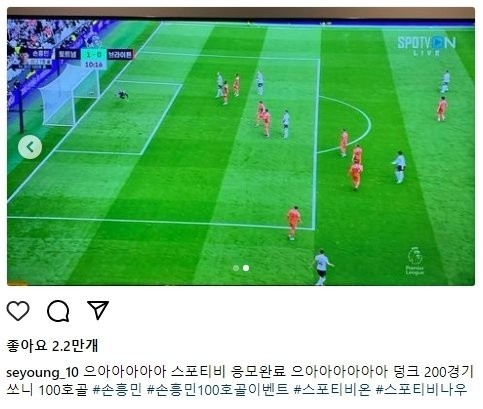The image size is (483, 409).
Task: Select the first carousel dot indicator
Action: point(236,268)
